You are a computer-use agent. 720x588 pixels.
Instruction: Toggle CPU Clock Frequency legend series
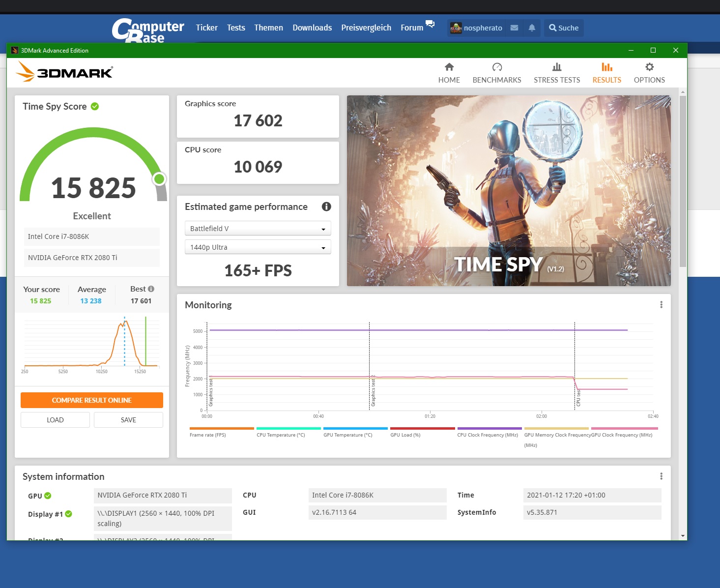click(x=489, y=432)
